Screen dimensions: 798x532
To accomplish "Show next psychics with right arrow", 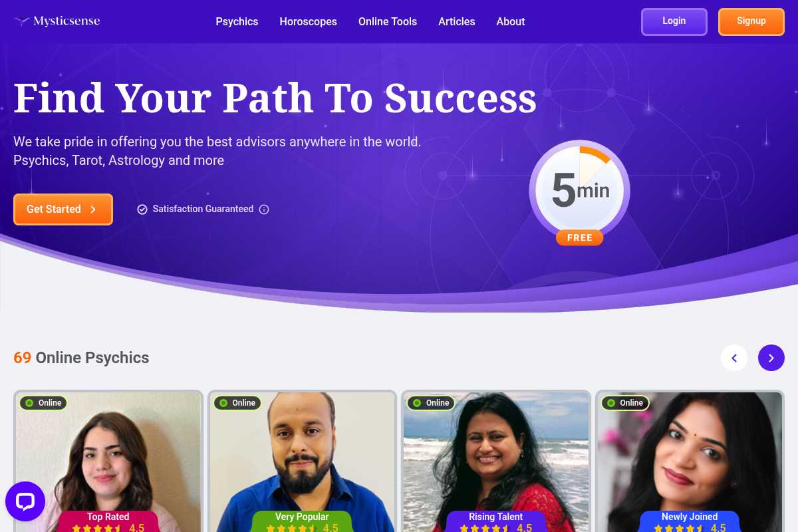I will point(771,358).
